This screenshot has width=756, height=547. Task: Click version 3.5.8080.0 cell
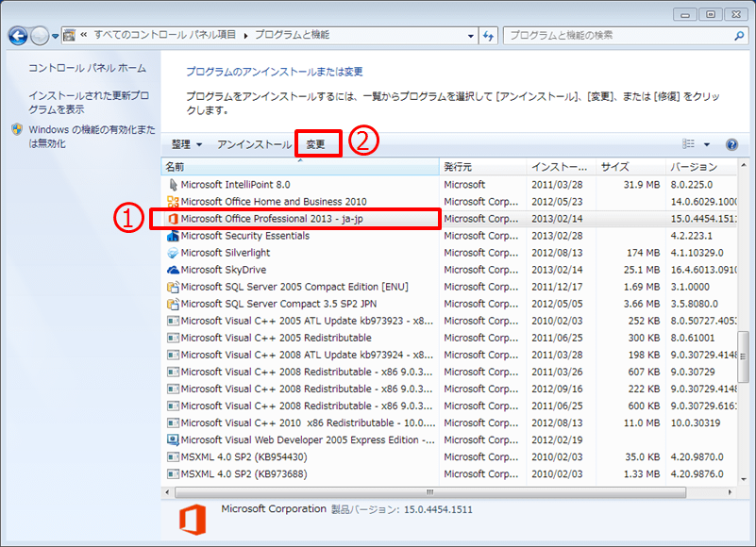pos(695,304)
